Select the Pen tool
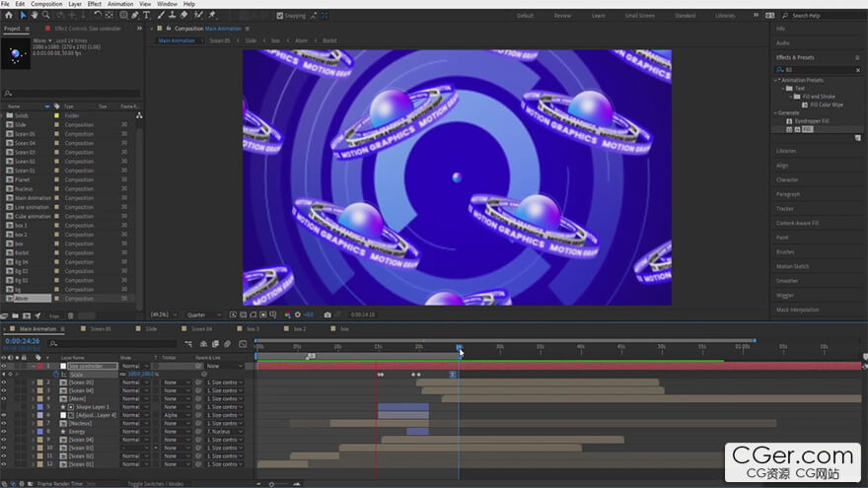This screenshot has height=488, width=868. [x=135, y=16]
